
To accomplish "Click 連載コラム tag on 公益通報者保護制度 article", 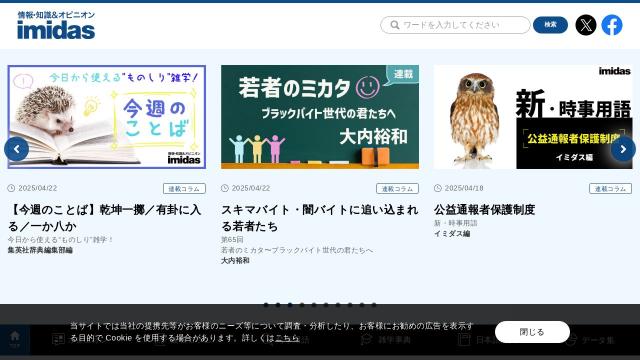I will tap(610, 189).
